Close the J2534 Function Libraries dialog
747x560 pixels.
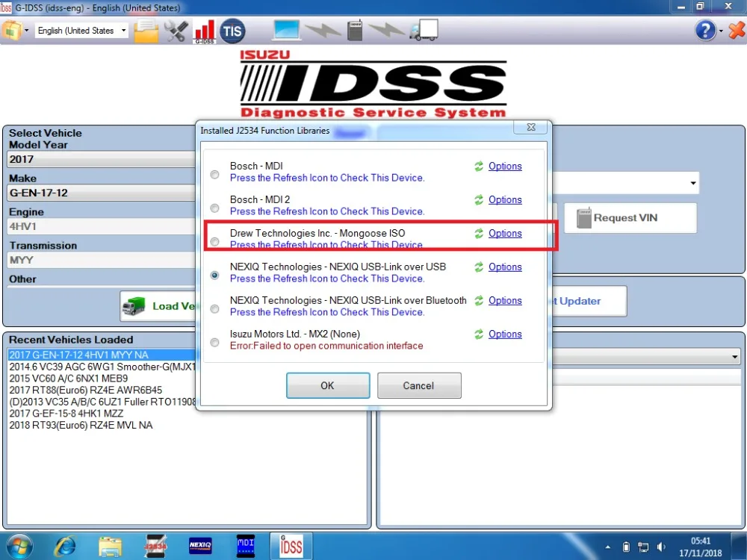532,127
